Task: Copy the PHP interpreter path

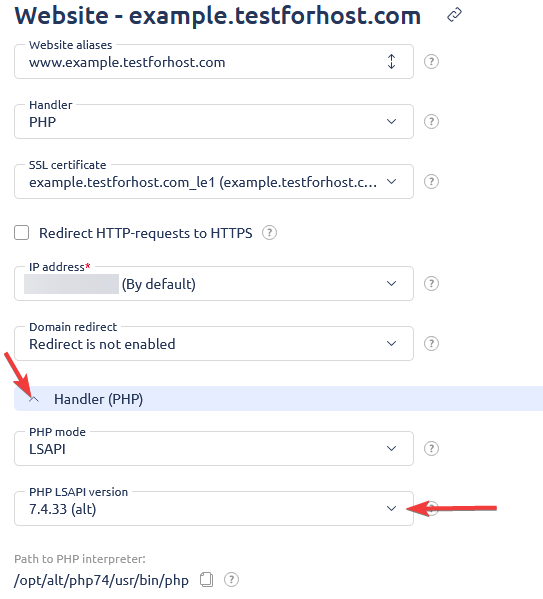Action: coord(206,580)
